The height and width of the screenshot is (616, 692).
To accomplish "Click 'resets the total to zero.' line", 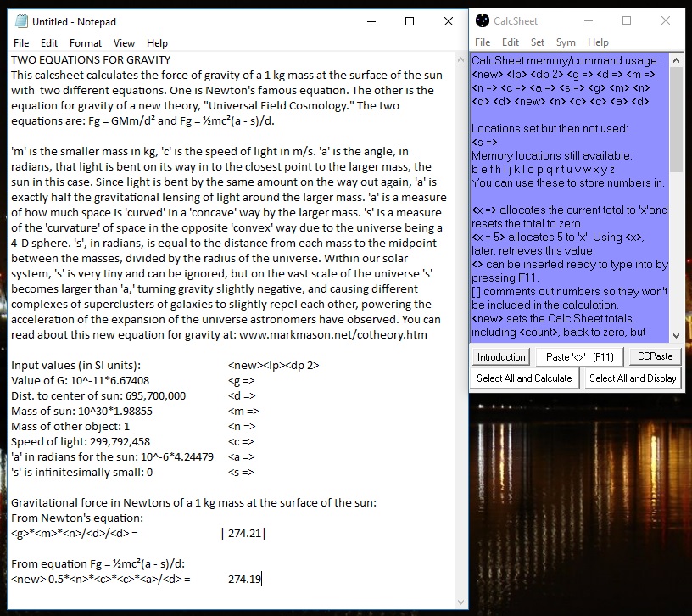I will [x=527, y=223].
